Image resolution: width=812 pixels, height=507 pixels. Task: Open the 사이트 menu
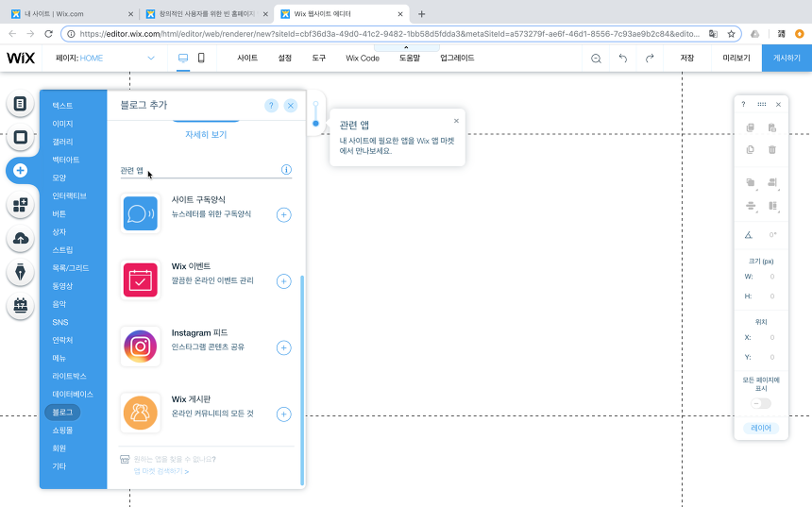coord(247,58)
